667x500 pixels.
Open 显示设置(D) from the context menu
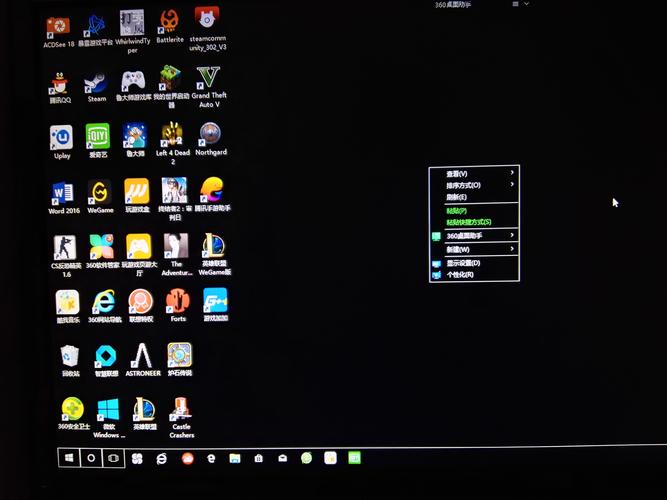tap(474, 263)
